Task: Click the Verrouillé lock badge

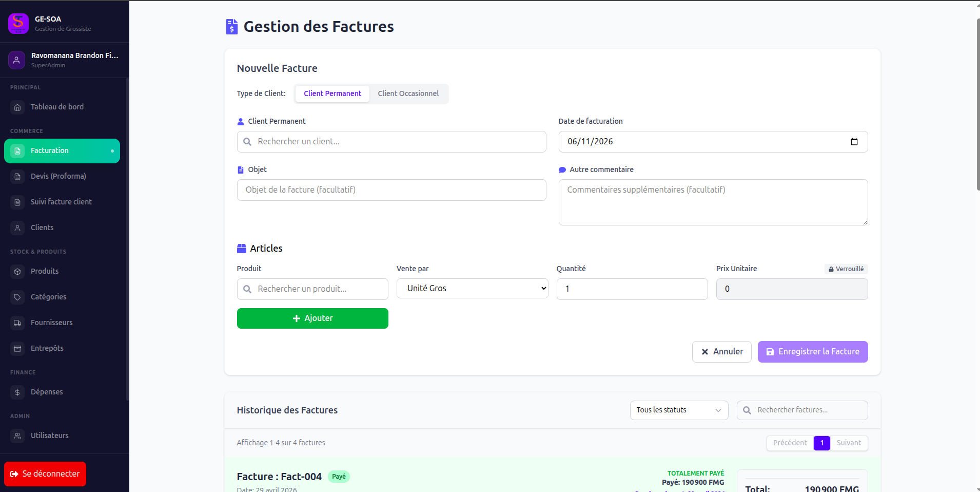Action: 846,269
